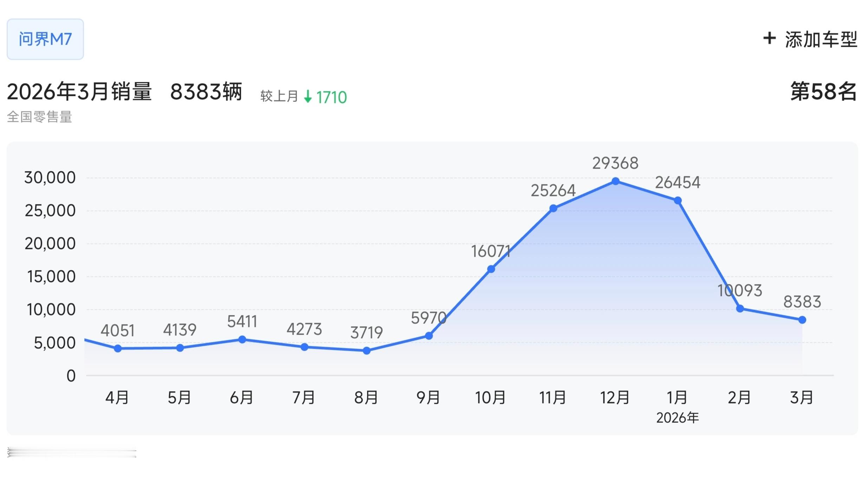Click the 5月 axis label
Screen dimensions: 868x488
click(x=180, y=397)
